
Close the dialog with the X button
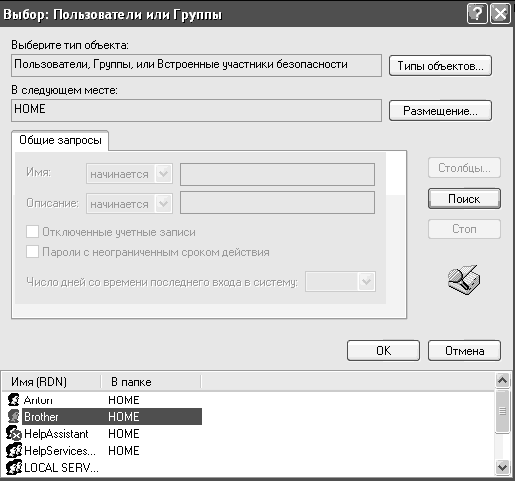500,14
